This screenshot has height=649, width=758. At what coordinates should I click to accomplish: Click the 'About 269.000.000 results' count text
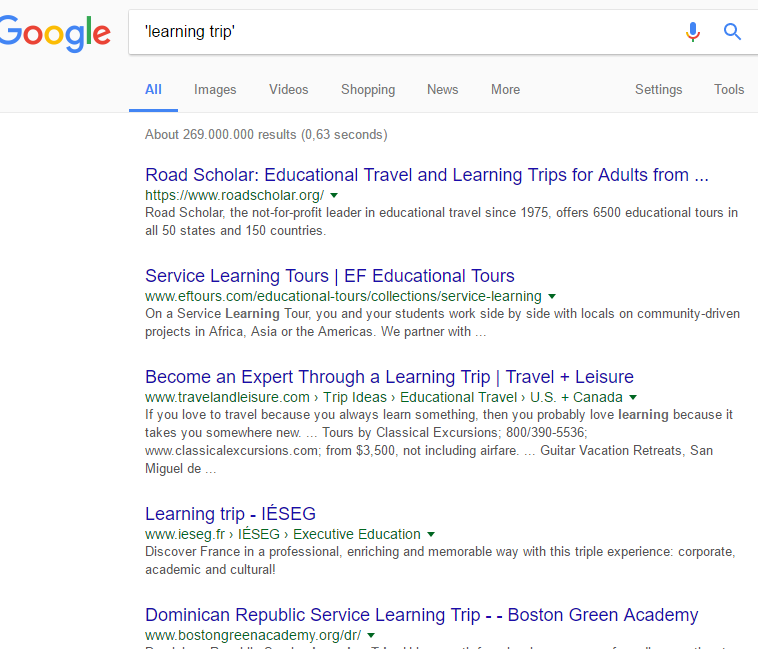point(266,134)
